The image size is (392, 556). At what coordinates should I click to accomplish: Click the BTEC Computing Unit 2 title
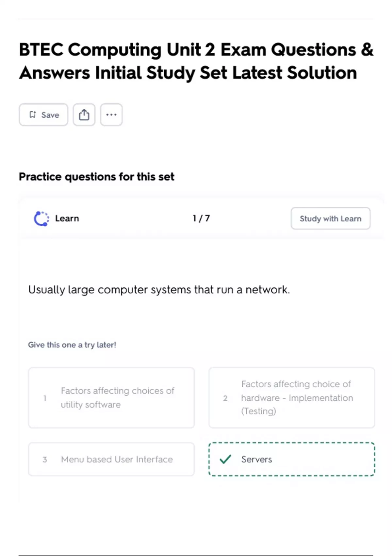tap(196, 61)
